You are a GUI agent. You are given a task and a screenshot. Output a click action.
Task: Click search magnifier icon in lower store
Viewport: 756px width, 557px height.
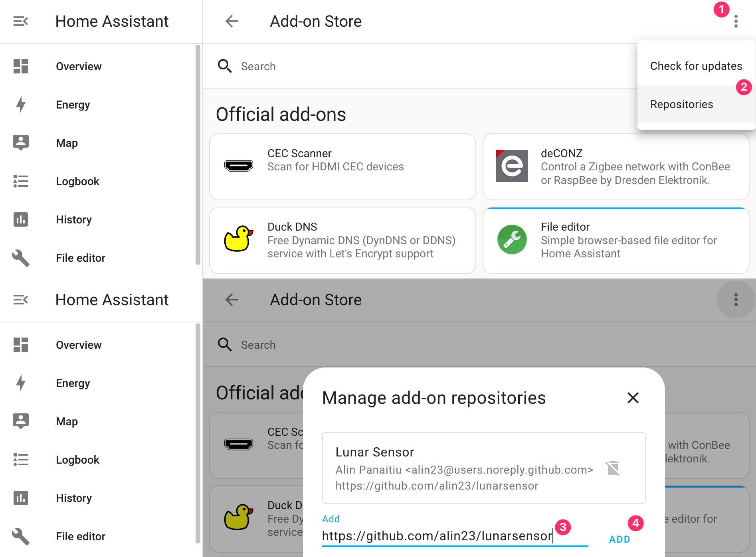[225, 344]
